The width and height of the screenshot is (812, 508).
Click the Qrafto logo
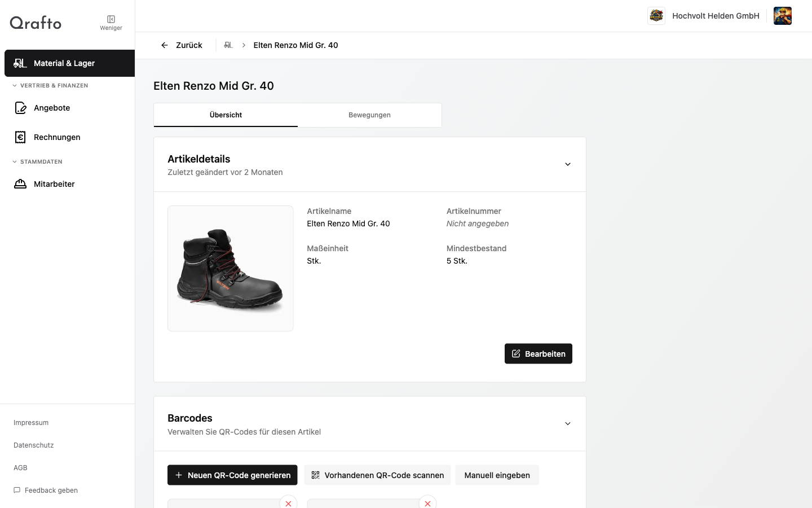coord(36,23)
